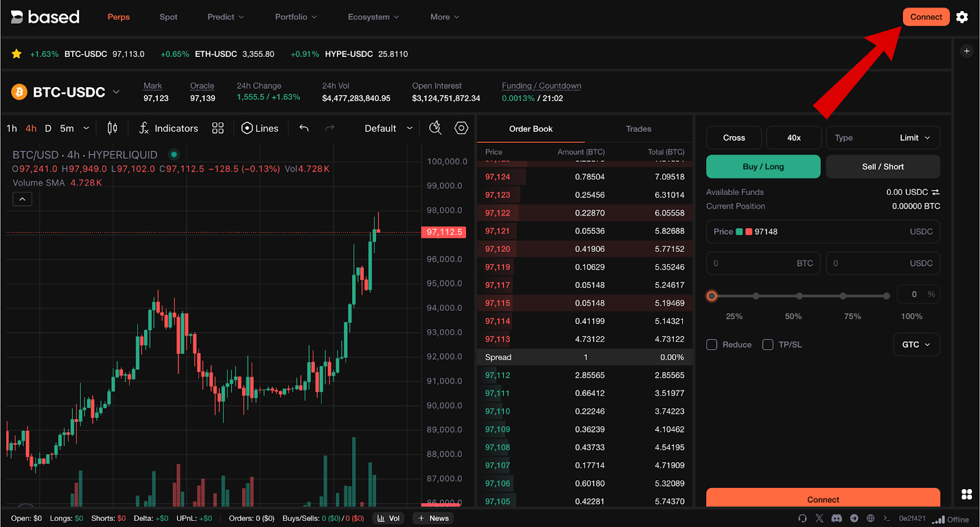Open chart settings hexagon icon
The height and width of the screenshot is (527, 980).
(x=461, y=127)
